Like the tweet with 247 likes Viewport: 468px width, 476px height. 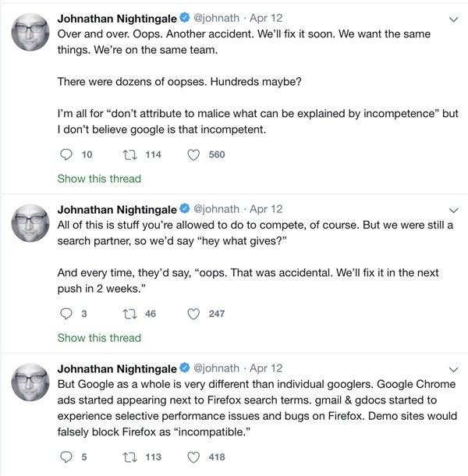click(193, 314)
